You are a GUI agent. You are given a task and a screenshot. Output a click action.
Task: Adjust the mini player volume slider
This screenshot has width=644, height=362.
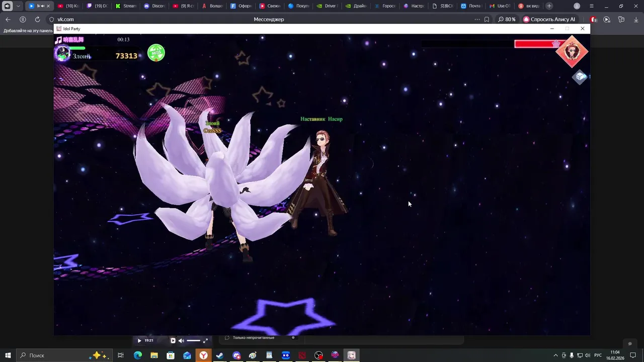(194, 340)
